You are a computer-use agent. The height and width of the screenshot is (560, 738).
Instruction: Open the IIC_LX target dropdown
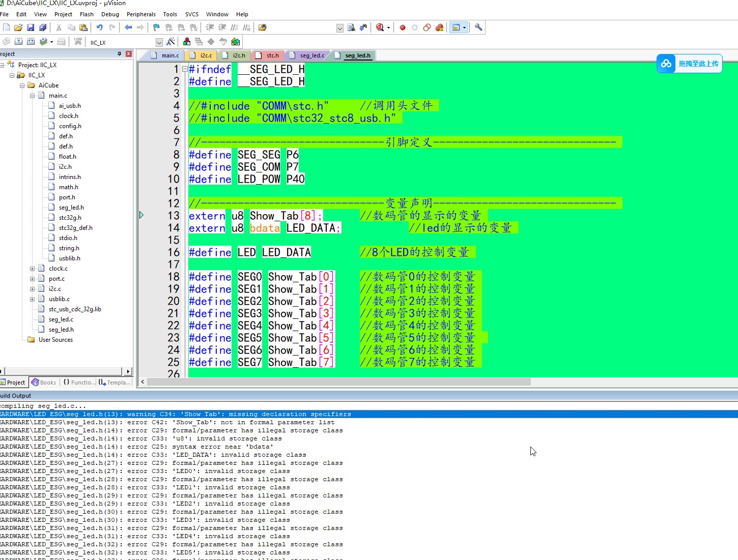(159, 42)
